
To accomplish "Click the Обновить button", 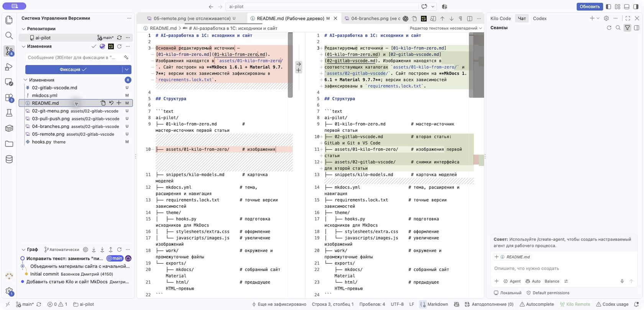I will [x=590, y=7].
